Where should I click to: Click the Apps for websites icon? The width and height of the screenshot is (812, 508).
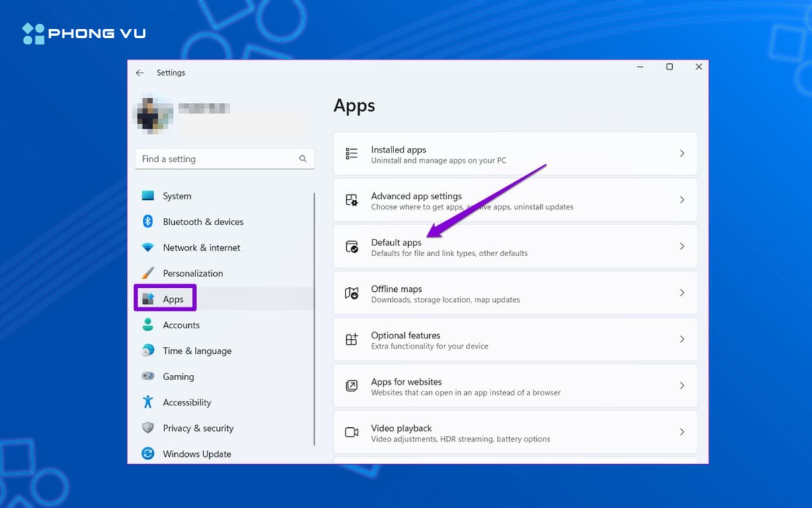[x=351, y=386]
